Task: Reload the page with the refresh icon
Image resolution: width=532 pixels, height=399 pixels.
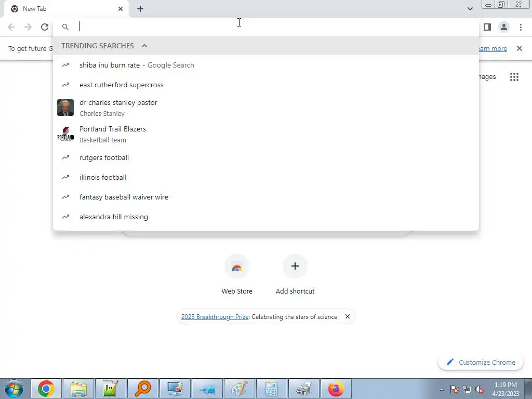Action: coord(45,27)
